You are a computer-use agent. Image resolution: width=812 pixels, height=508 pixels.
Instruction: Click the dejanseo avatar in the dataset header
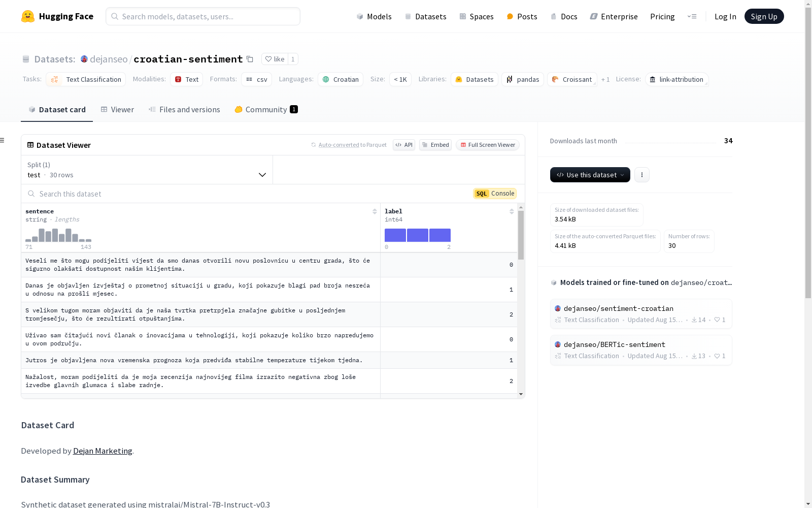click(84, 59)
